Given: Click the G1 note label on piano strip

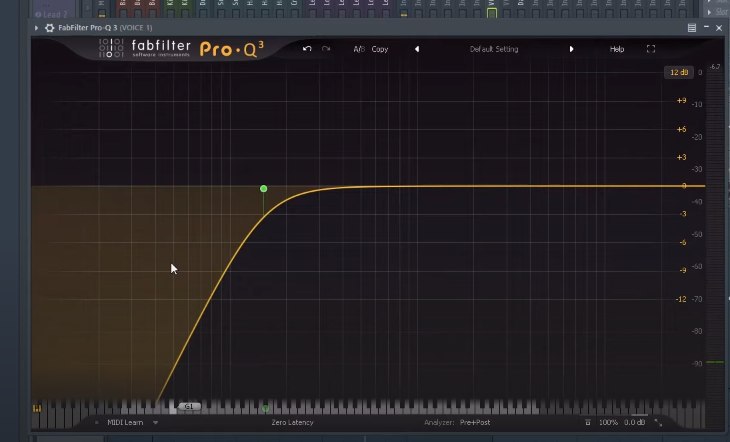Looking at the screenshot, I should pos(189,407).
